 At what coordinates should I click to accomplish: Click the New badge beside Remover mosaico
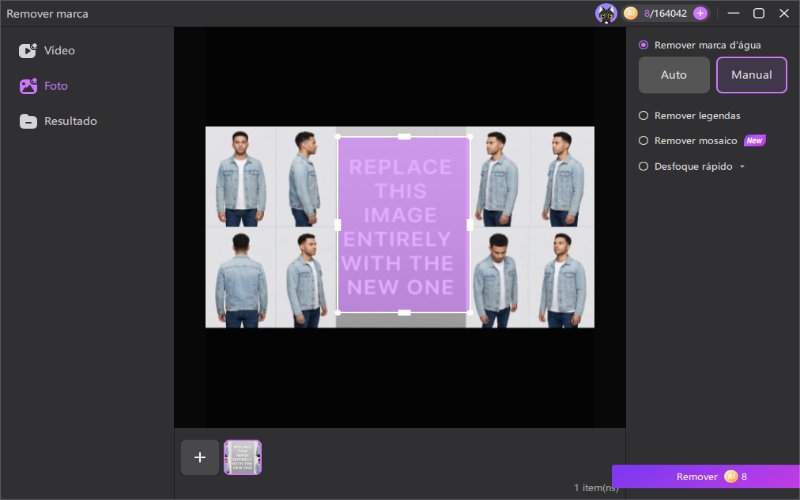pyautogui.click(x=755, y=140)
